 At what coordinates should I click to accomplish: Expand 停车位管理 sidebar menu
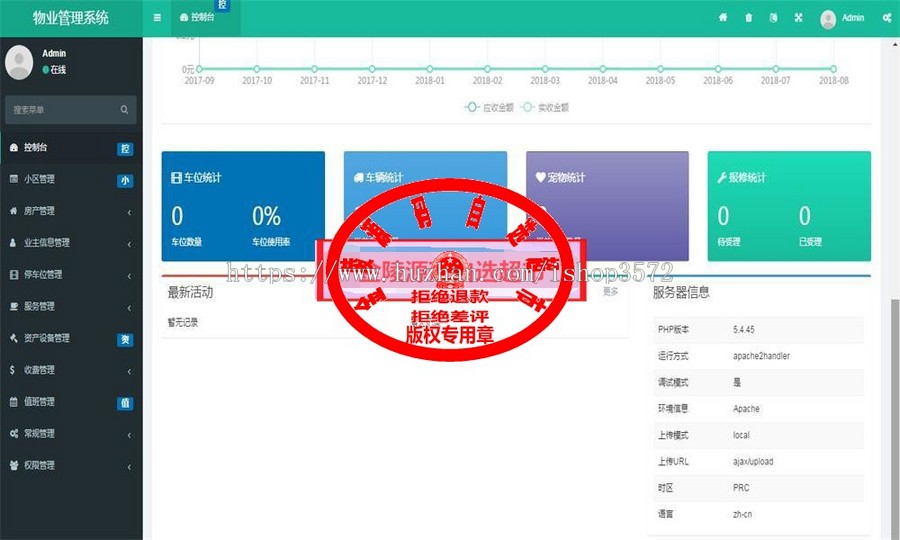[71, 275]
